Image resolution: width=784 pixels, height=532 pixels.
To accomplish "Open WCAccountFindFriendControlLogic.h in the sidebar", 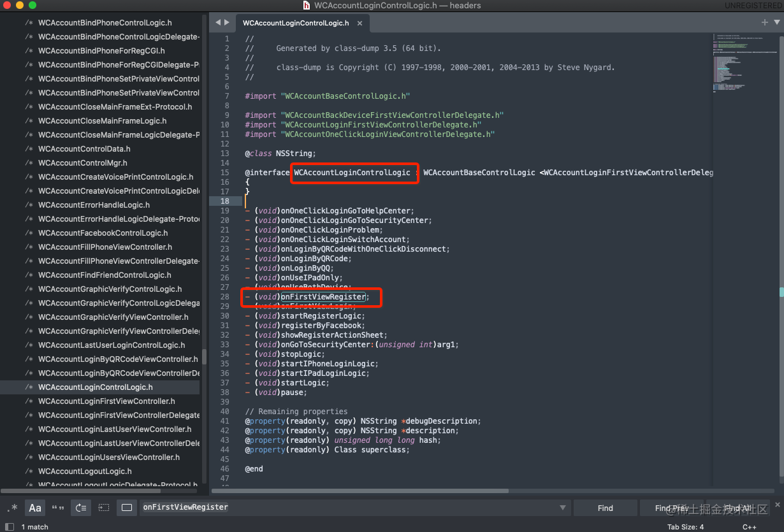I will [x=105, y=275].
